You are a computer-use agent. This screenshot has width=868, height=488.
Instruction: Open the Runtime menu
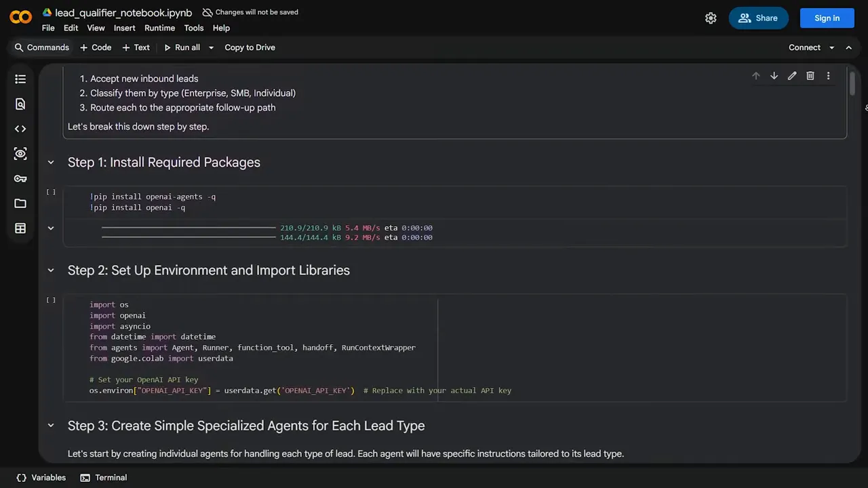[159, 28]
